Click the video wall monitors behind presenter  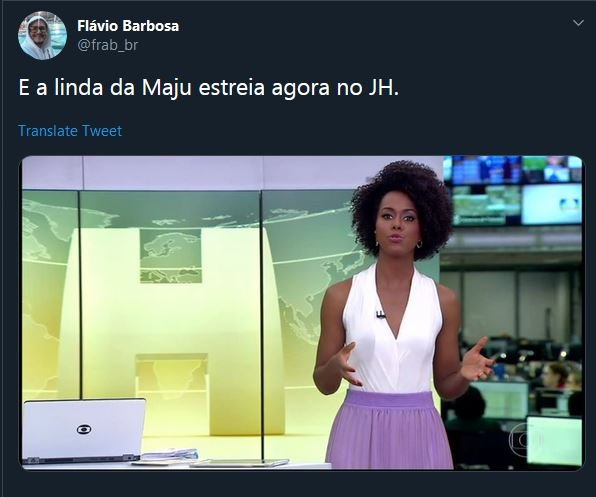(514, 190)
